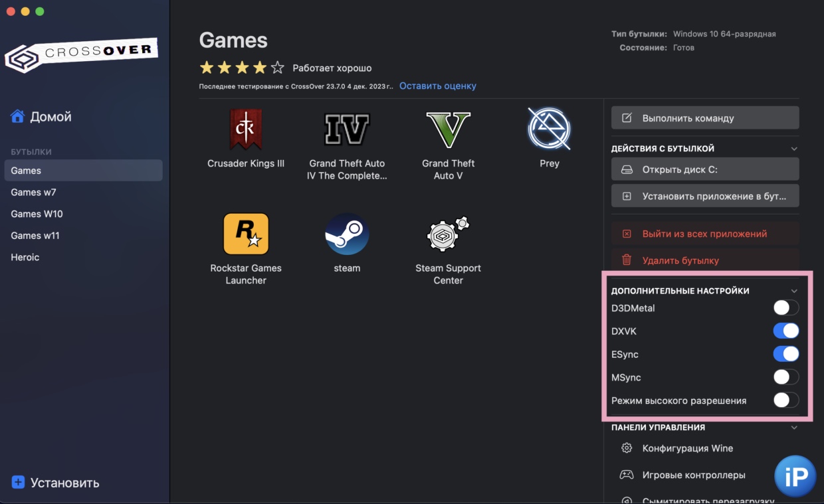
Task: Open Rockstar Games Launcher icon
Action: [x=246, y=234]
